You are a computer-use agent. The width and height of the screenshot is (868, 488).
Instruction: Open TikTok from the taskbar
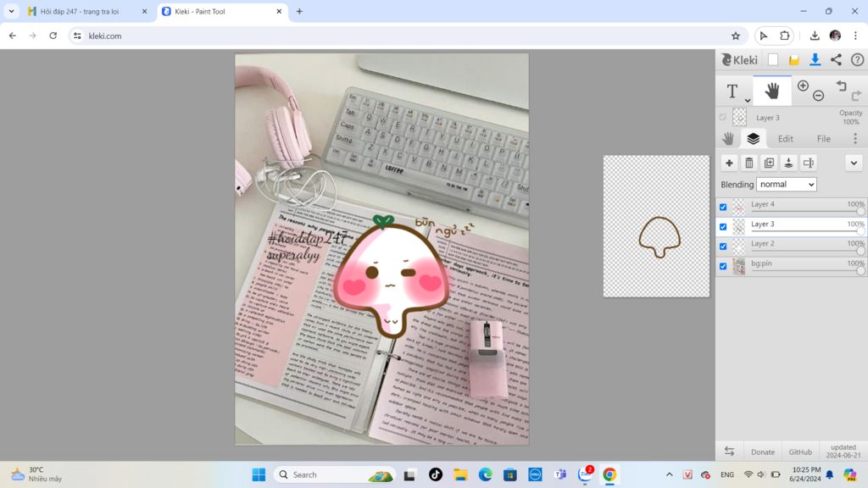(x=436, y=474)
